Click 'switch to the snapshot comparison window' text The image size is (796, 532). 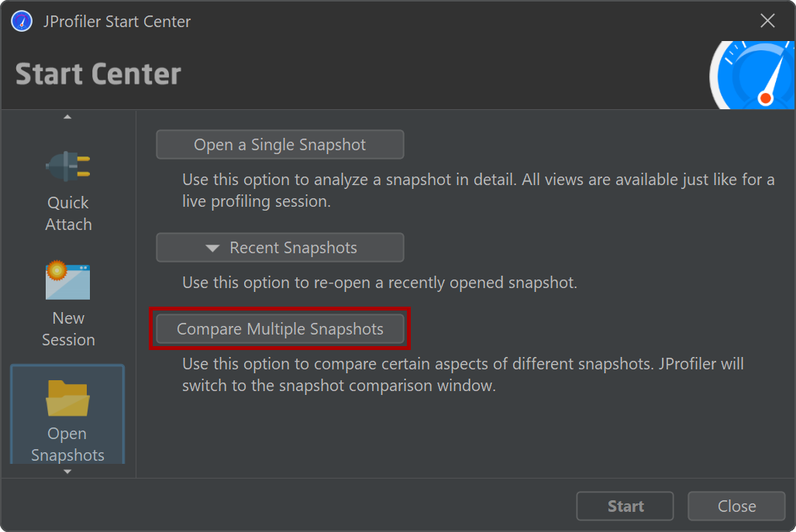(x=339, y=386)
